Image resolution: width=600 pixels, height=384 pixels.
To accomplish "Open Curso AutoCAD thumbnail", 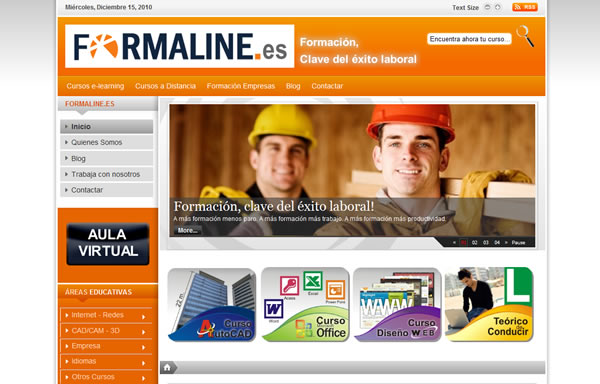I will pos(212,304).
